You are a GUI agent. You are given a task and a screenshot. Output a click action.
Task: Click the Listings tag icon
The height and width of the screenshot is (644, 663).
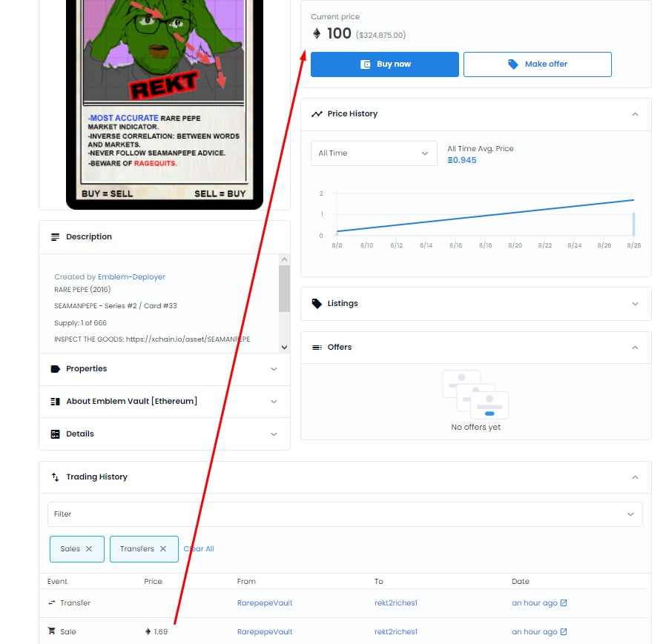pyautogui.click(x=317, y=303)
